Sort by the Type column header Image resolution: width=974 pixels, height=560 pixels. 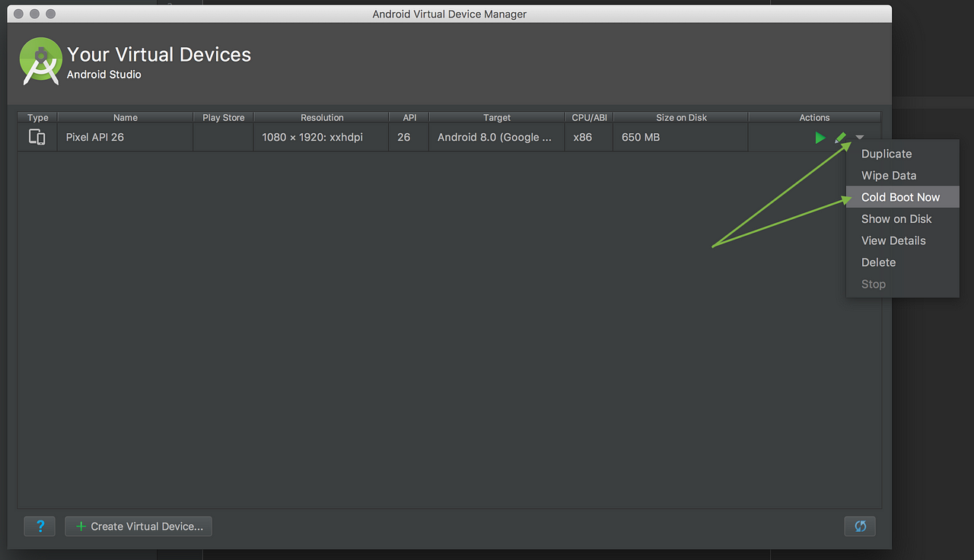pyautogui.click(x=37, y=117)
